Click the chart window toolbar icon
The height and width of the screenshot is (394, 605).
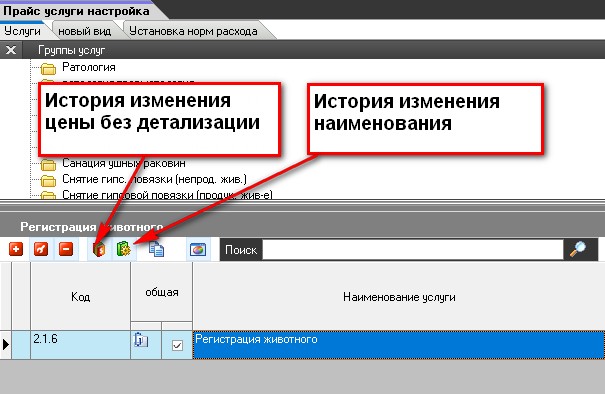point(198,250)
